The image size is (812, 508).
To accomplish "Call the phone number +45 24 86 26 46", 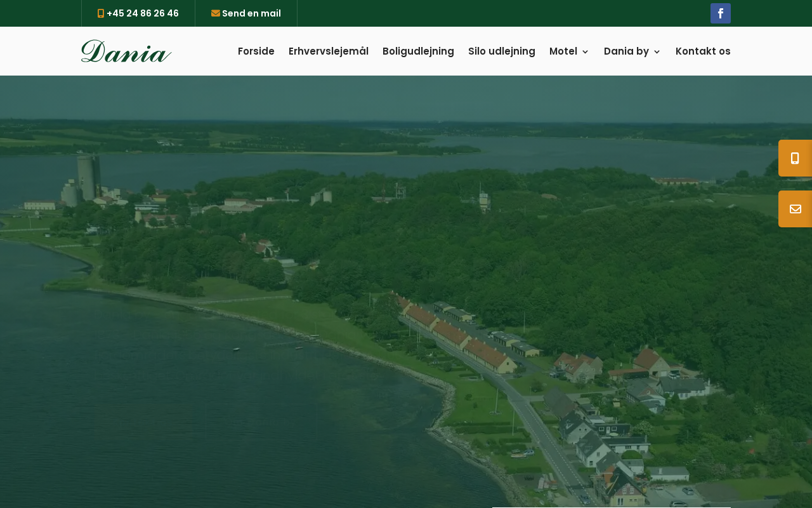I will (138, 13).
